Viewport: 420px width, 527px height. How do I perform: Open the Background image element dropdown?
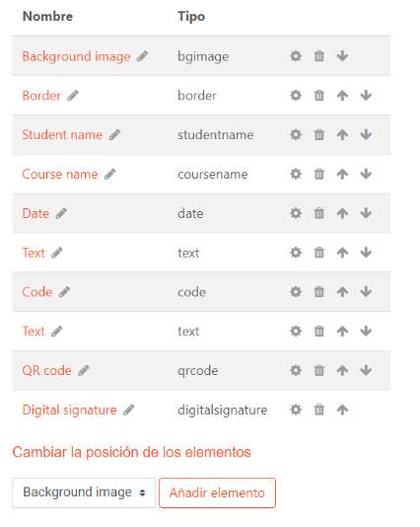84,492
